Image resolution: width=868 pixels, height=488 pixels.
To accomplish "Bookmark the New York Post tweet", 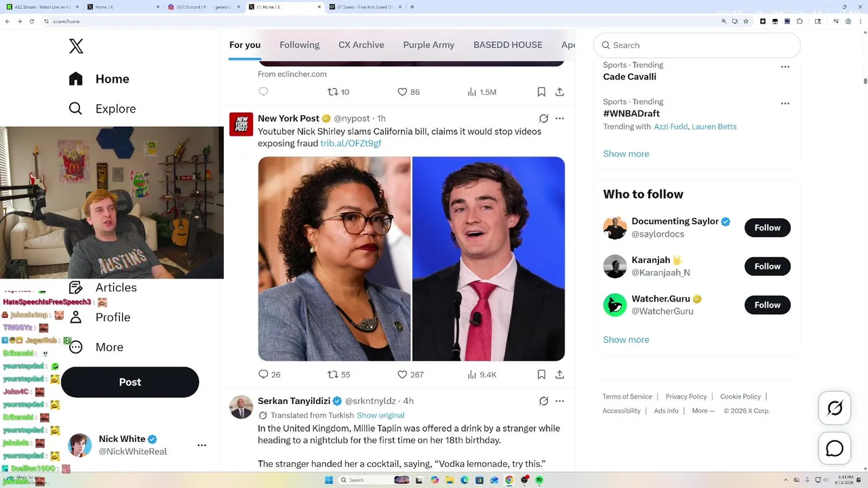I will (541, 374).
